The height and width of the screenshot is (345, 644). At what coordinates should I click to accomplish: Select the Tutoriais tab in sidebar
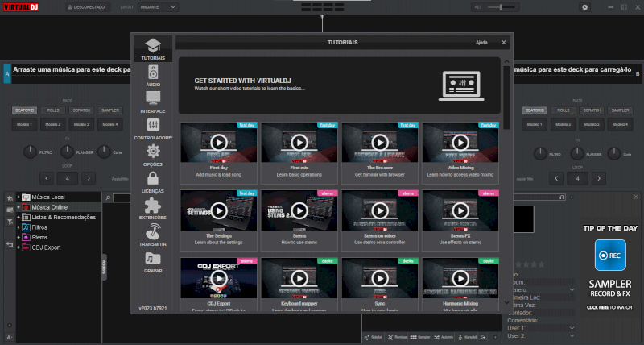pos(153,48)
